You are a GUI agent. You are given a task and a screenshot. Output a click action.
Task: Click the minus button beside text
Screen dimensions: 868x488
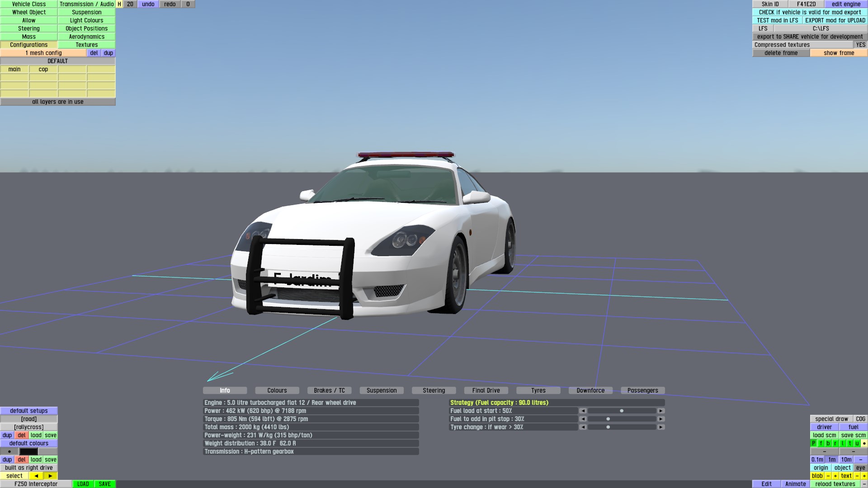point(857,476)
